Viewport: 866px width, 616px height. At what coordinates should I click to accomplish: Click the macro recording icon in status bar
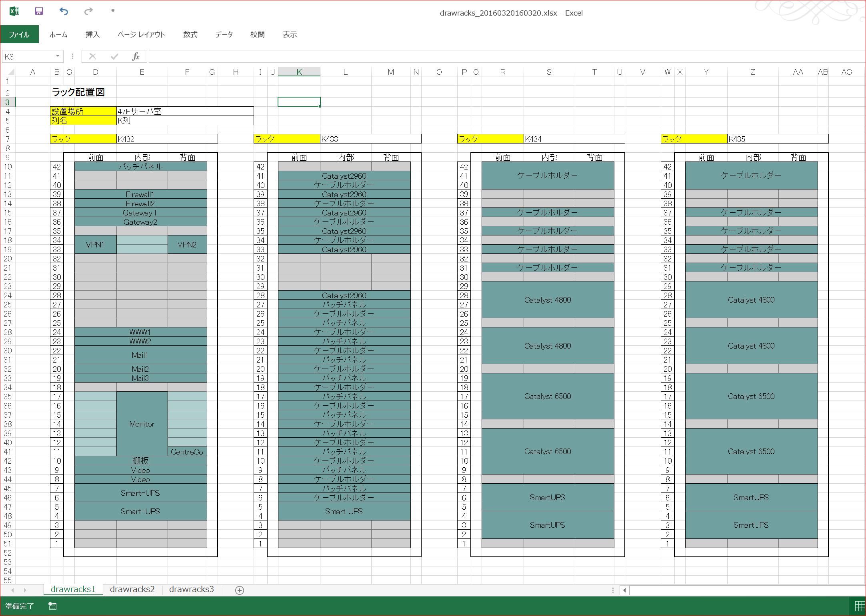click(52, 606)
